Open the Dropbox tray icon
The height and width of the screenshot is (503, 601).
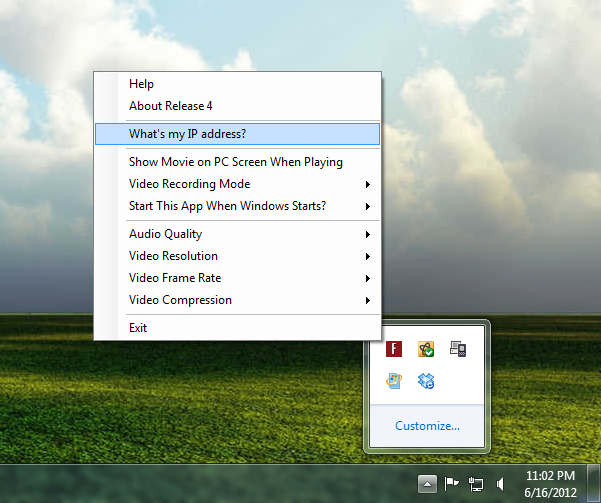pyautogui.click(x=426, y=381)
